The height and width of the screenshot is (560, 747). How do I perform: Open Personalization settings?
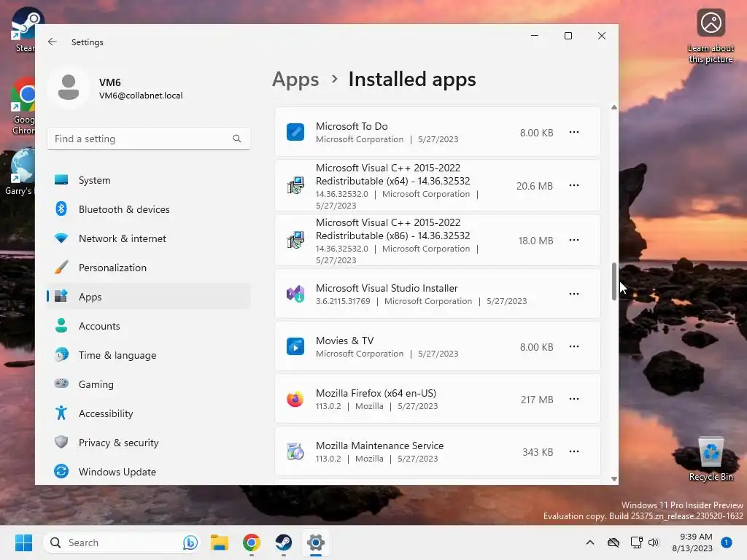pyautogui.click(x=149, y=268)
